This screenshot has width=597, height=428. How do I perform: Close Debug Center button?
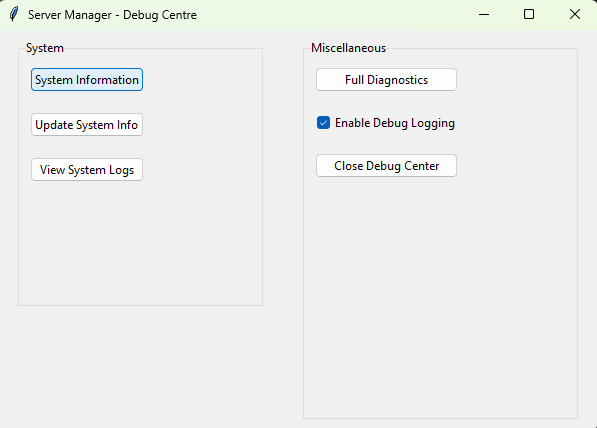tap(386, 166)
